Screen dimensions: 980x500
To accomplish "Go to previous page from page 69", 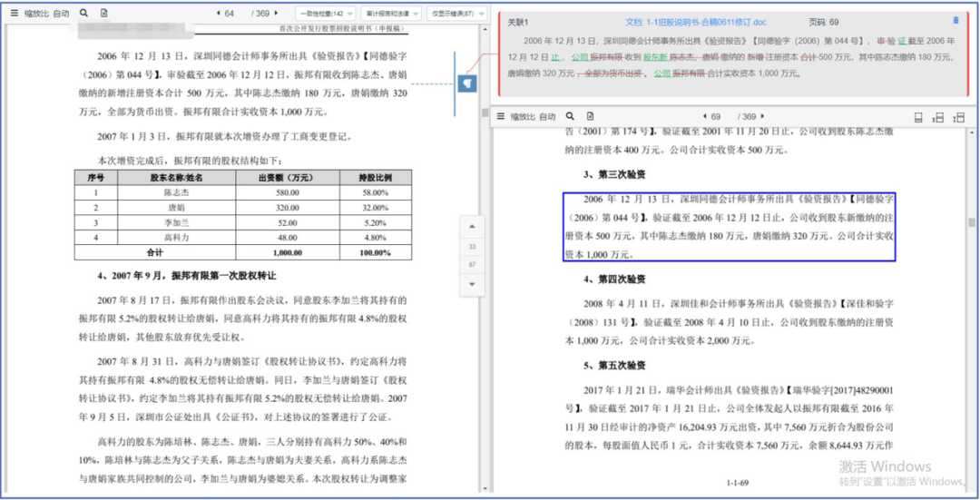I will (x=704, y=116).
